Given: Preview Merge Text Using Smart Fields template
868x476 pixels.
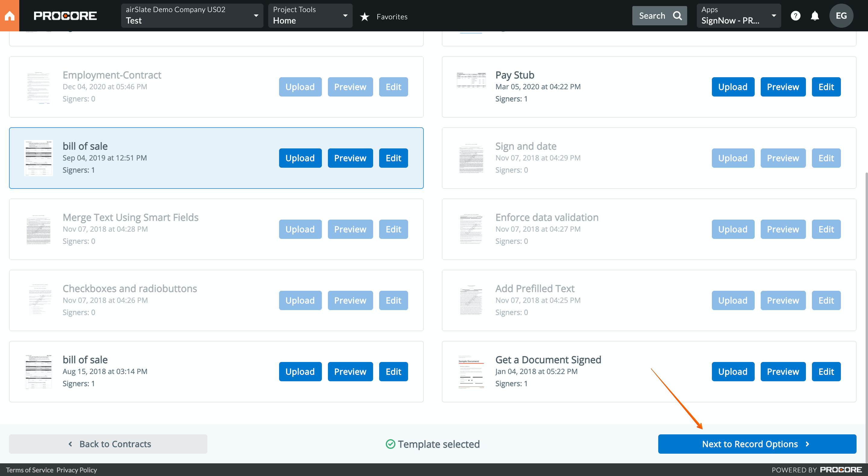Looking at the screenshot, I should point(350,229).
